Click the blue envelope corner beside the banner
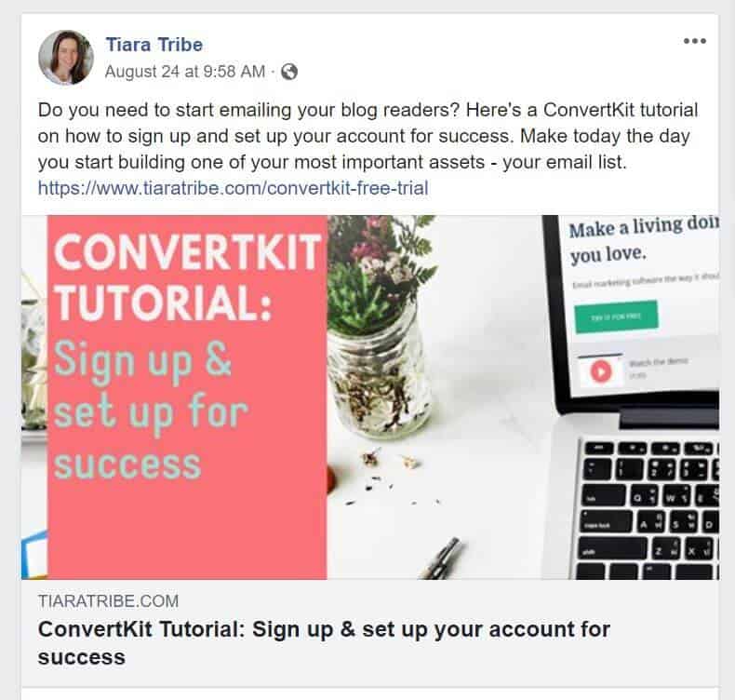Image resolution: width=735 pixels, height=700 pixels. tap(34, 555)
